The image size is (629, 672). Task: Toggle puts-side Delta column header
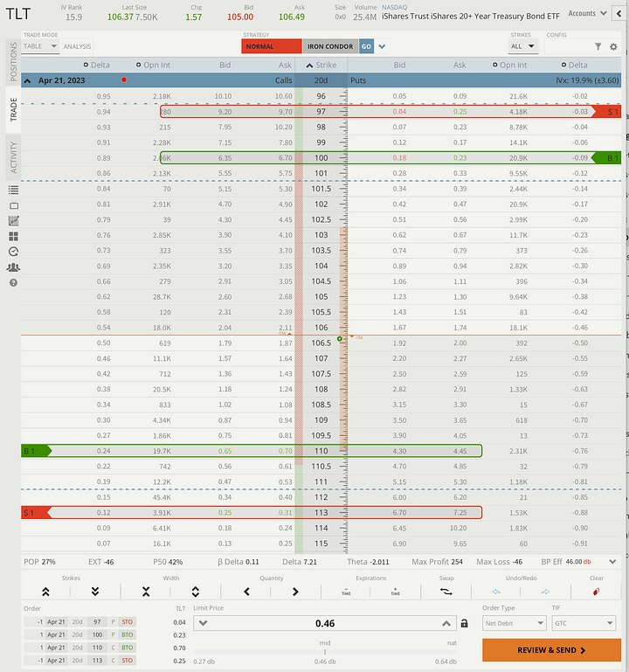574,65
